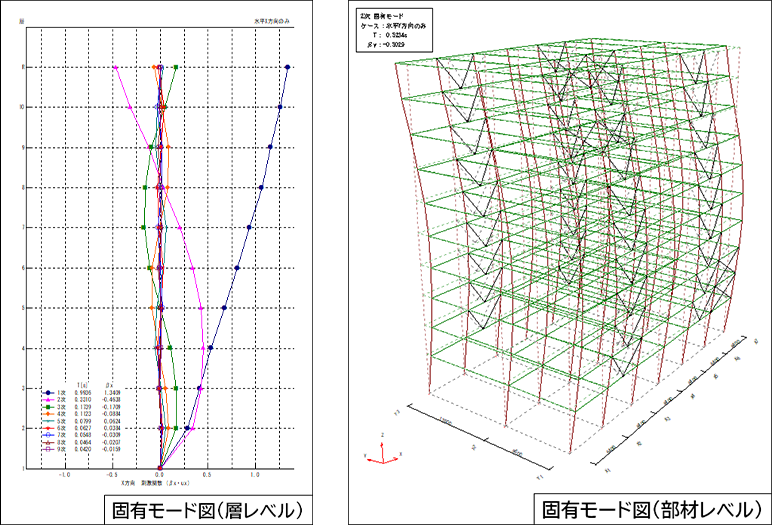Image resolution: width=772 pixels, height=525 pixels.
Task: Click the '-1.0' x-axis tick label
Action: coord(64,475)
